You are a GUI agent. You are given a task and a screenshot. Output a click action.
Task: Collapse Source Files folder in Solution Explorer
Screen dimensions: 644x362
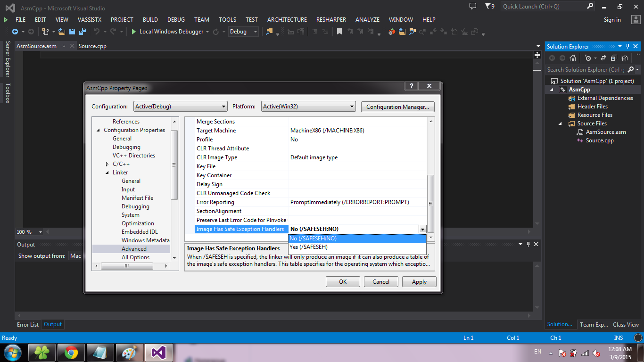pos(561,123)
